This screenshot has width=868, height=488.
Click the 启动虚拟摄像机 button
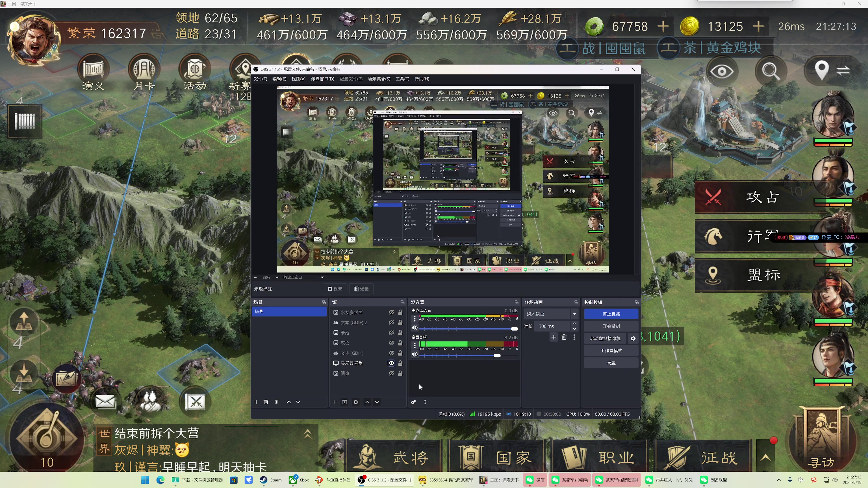click(605, 339)
